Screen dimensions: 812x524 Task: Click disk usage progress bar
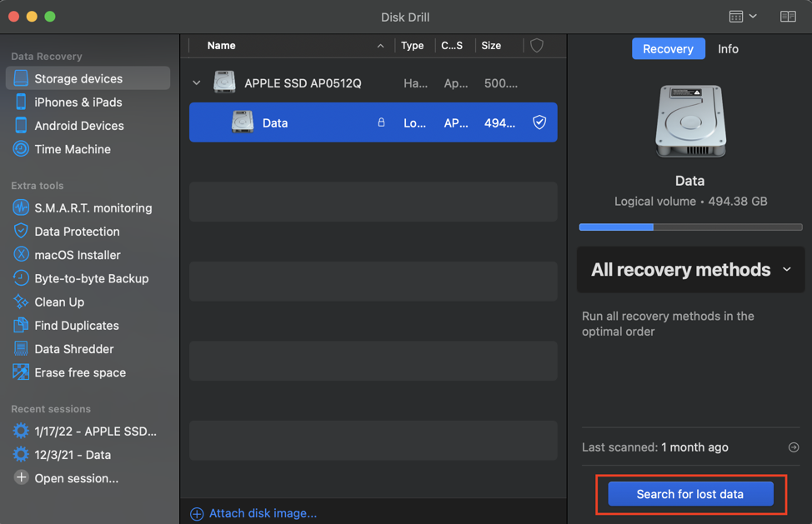pyautogui.click(x=690, y=227)
